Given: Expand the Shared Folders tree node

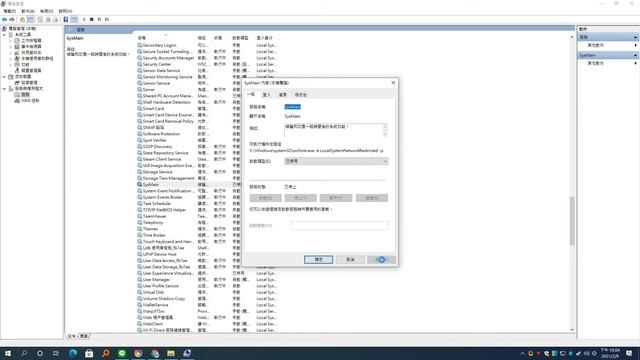Looking at the screenshot, I should pos(10,53).
